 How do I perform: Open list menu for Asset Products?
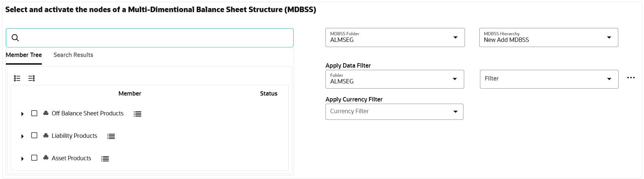[105, 159]
